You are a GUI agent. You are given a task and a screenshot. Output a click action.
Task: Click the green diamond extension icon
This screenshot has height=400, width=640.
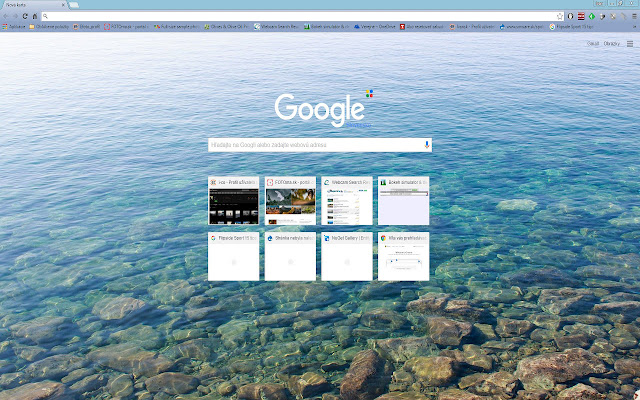591,16
